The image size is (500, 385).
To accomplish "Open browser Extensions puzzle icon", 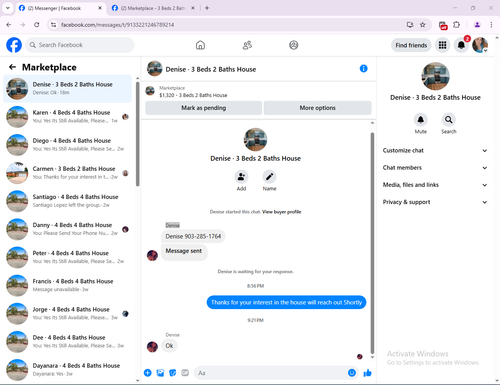I will click(457, 25).
